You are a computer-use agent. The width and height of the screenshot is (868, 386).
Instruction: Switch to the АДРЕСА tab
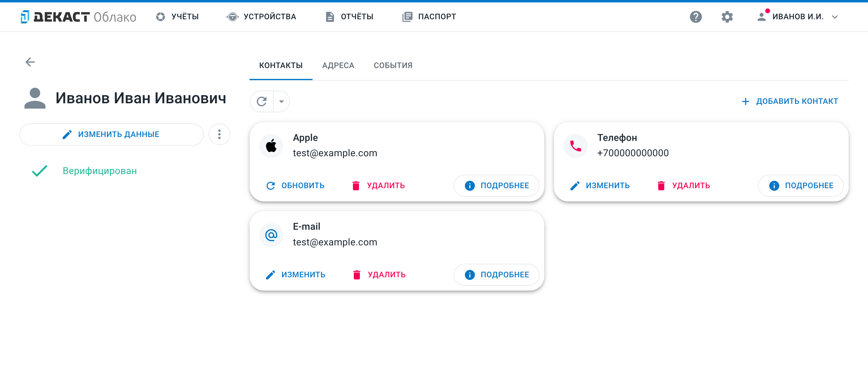(338, 65)
